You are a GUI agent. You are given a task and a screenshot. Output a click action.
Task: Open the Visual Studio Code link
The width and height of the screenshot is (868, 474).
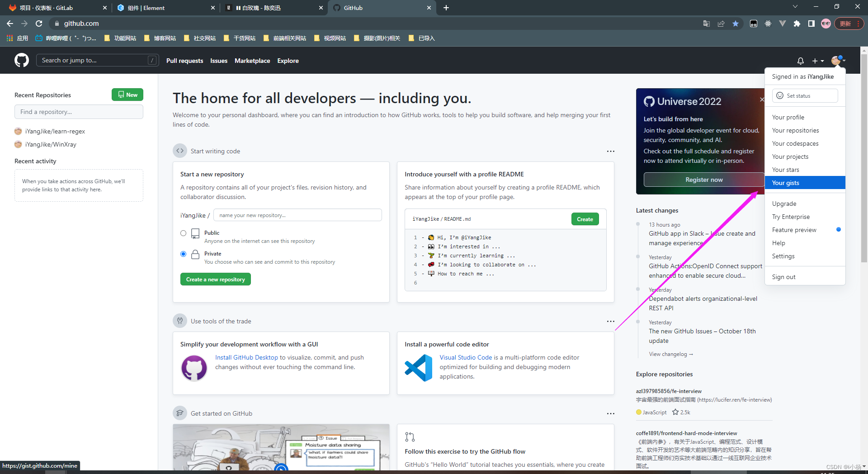pos(466,357)
